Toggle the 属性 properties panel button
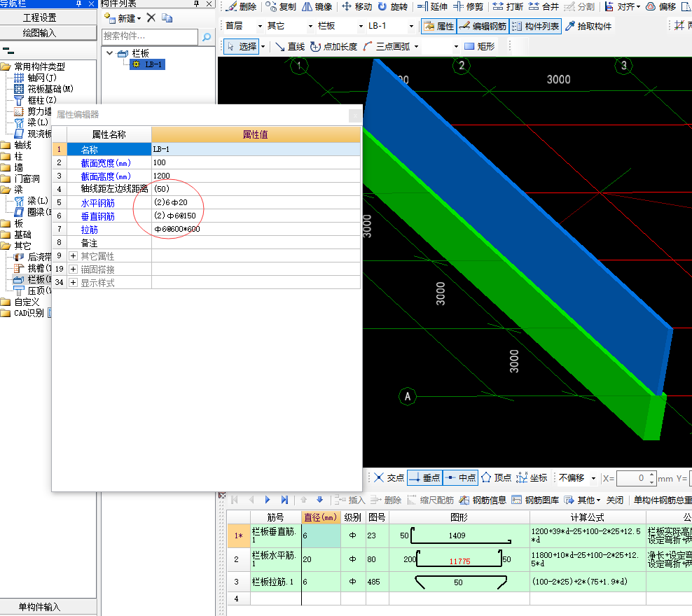Viewport: 692px width, 616px height. [x=439, y=26]
